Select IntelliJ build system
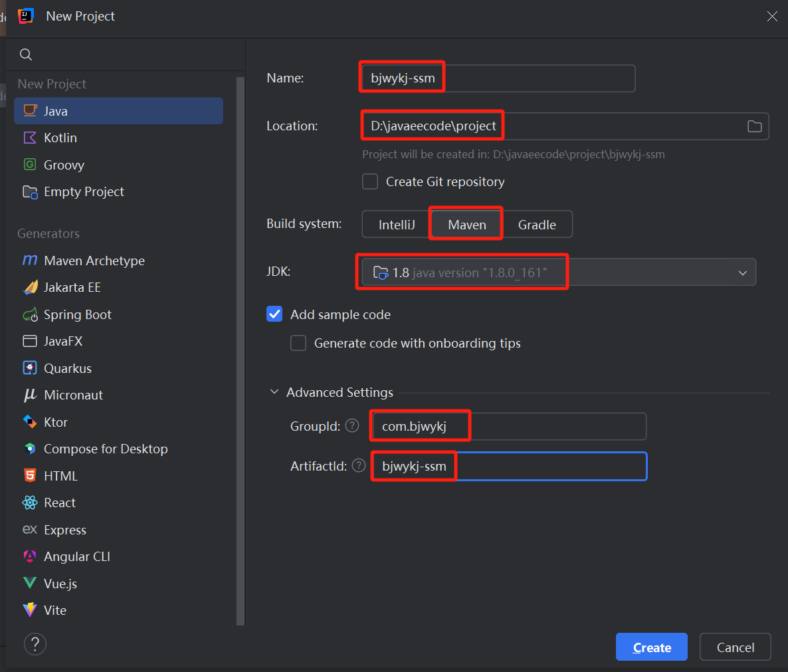 click(397, 225)
